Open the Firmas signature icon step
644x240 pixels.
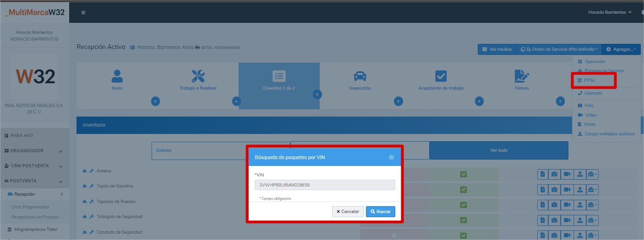[522, 76]
